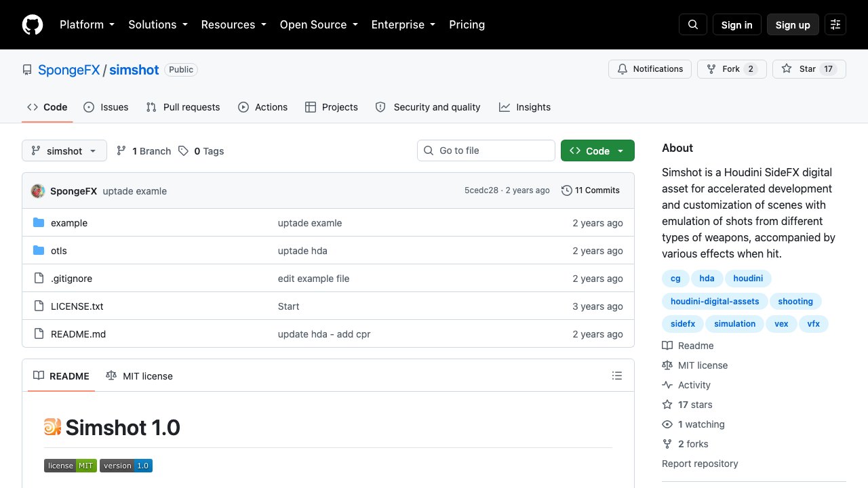Open the simshot branch selector dropdown
The width and height of the screenshot is (868, 488).
[x=64, y=150]
